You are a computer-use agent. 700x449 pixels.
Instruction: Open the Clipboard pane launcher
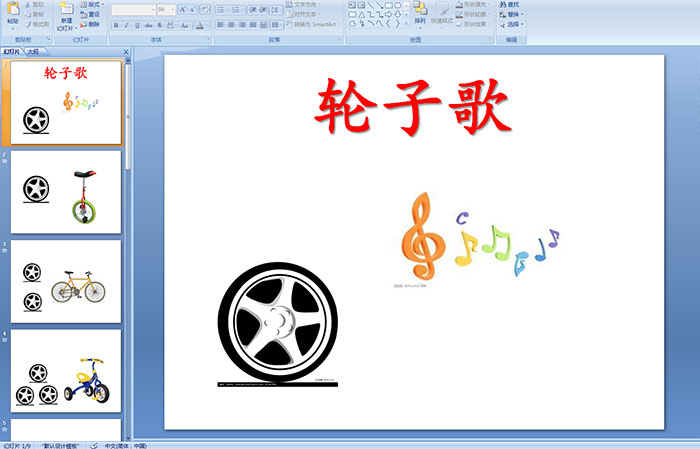49,40
